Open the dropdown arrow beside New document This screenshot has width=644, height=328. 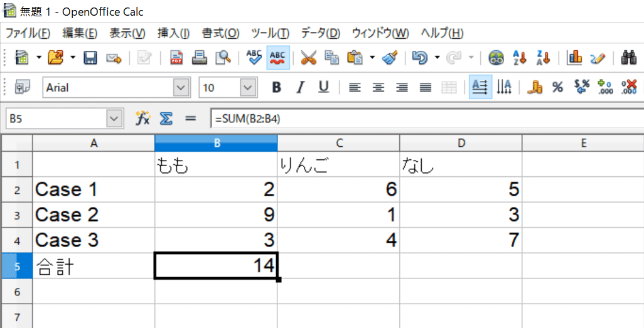point(39,58)
